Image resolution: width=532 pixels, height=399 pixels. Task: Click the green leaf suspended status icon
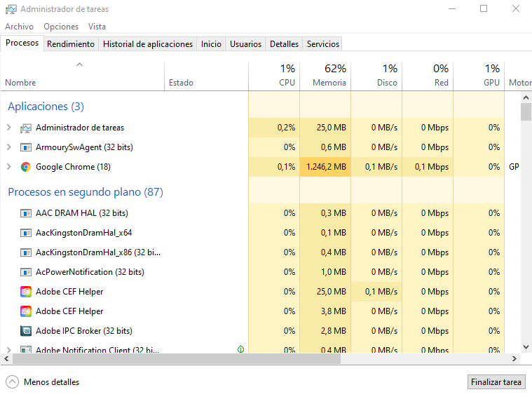point(241,349)
